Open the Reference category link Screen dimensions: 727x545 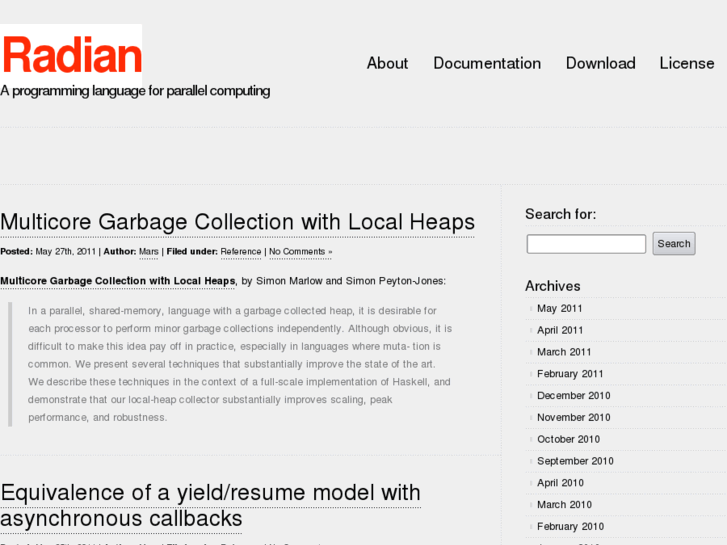coord(241,251)
